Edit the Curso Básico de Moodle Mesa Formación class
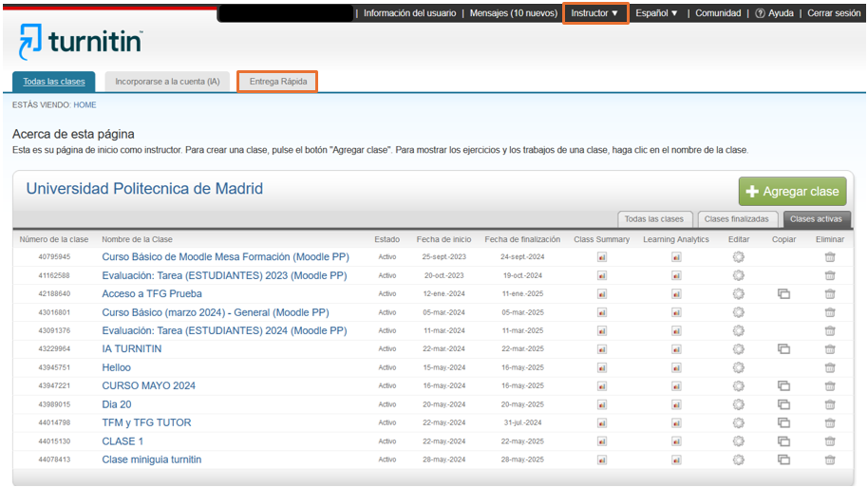This screenshot has width=868, height=487. point(739,256)
